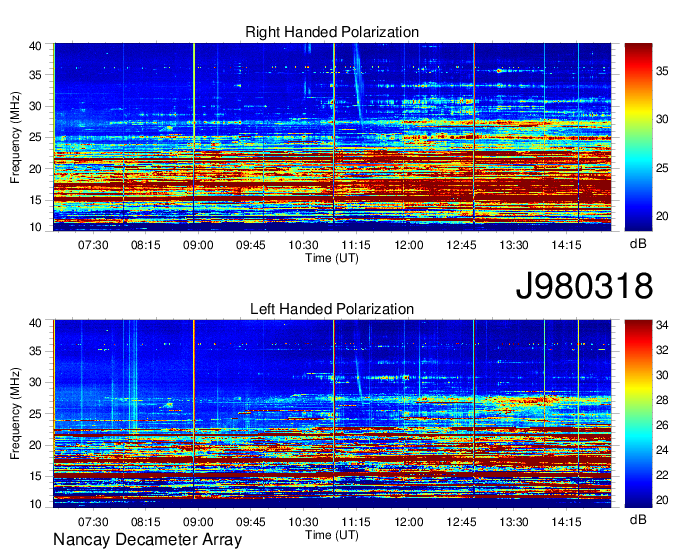Image resolution: width=680 pixels, height=552 pixels.
Task: Click 07:30 tick under Left Handed plot
Action: (93, 522)
